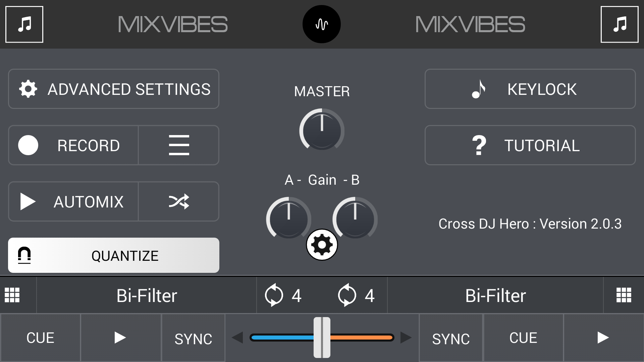This screenshot has width=644, height=362.
Task: Change right deck loop size 4
Action: click(370, 296)
